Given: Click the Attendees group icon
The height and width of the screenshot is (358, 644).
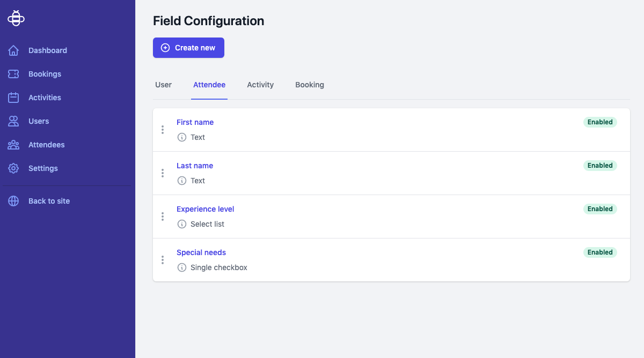Looking at the screenshot, I should point(13,145).
